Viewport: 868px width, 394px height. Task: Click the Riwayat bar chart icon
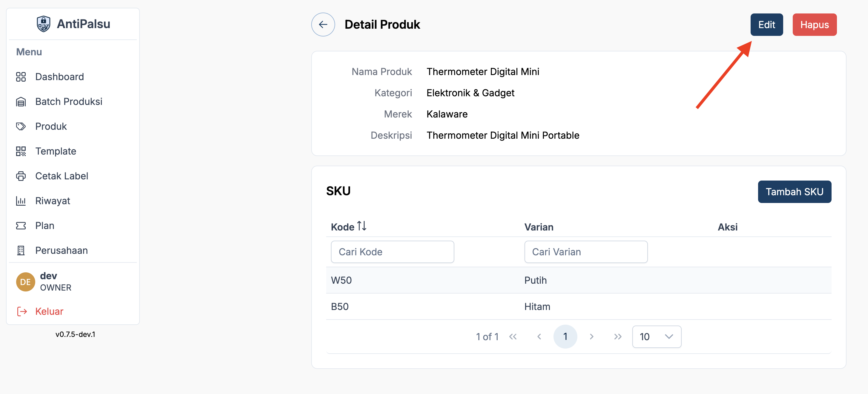click(21, 201)
